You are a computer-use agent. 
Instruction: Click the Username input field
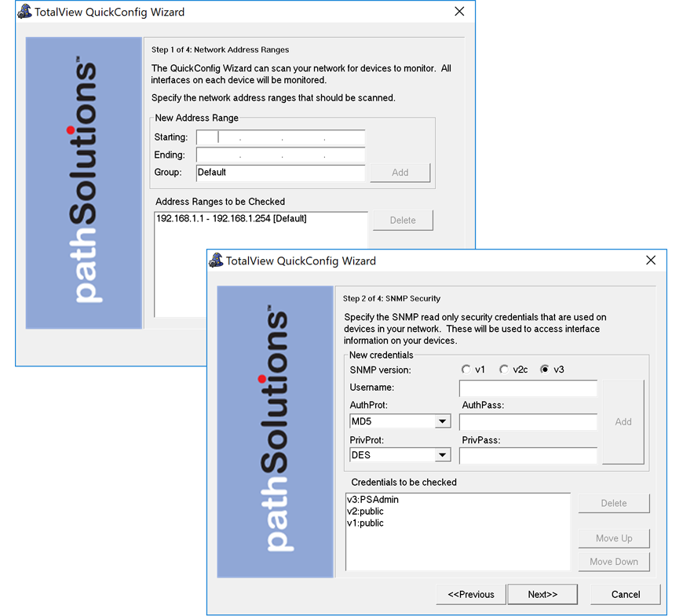click(528, 388)
